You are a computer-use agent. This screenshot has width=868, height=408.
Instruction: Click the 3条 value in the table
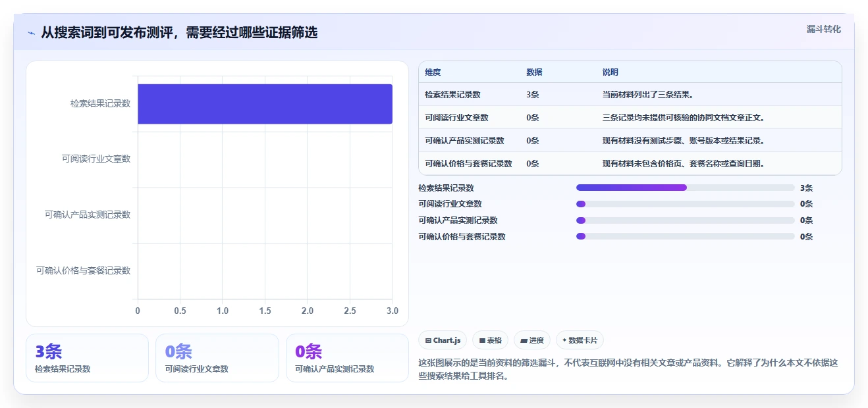(532, 95)
